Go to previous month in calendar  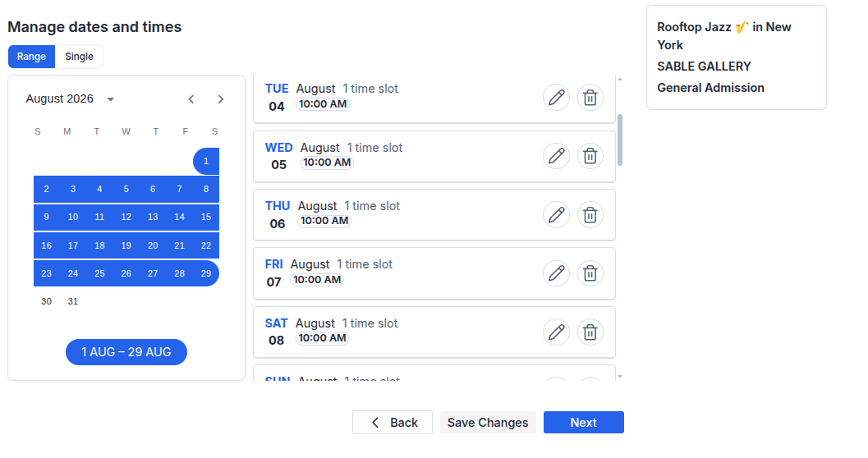point(191,99)
